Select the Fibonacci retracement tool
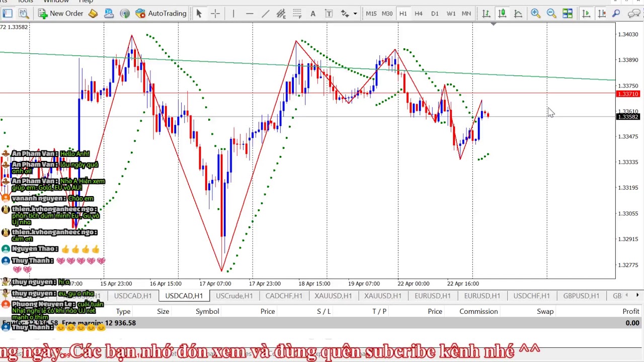This screenshot has width=644, height=362. click(297, 14)
